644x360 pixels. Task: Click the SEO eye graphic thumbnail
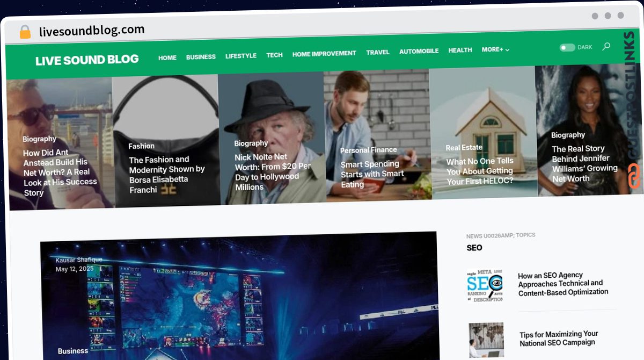[x=485, y=285]
